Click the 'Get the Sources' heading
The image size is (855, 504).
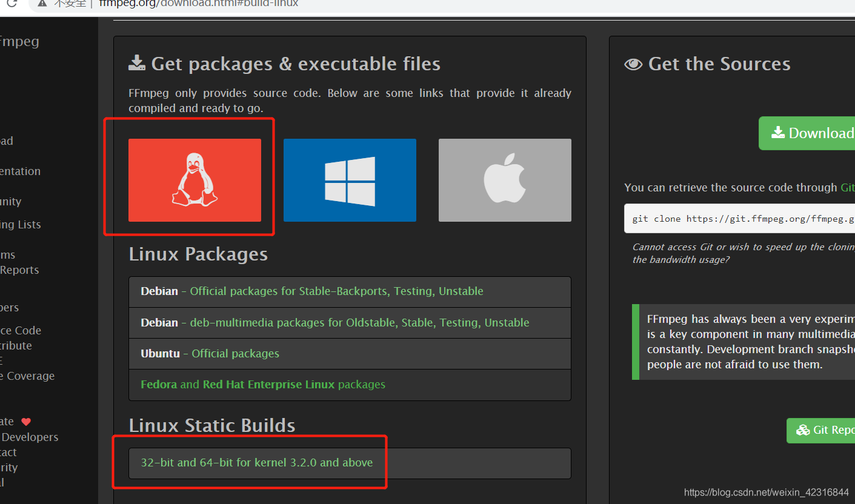[719, 64]
